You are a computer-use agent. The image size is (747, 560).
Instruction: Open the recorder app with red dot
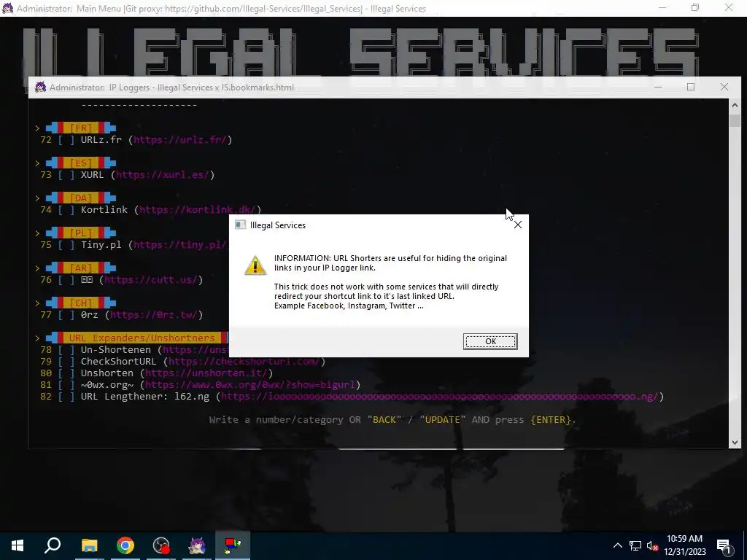[x=161, y=545]
